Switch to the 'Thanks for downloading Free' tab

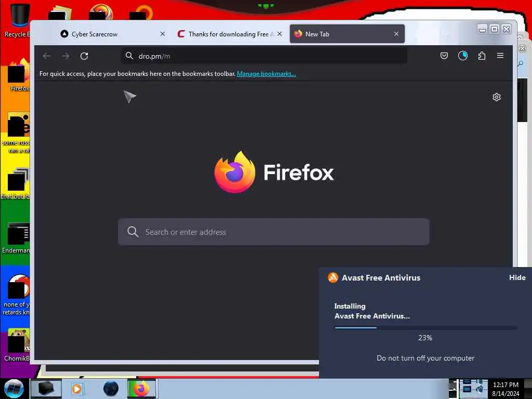pyautogui.click(x=230, y=34)
